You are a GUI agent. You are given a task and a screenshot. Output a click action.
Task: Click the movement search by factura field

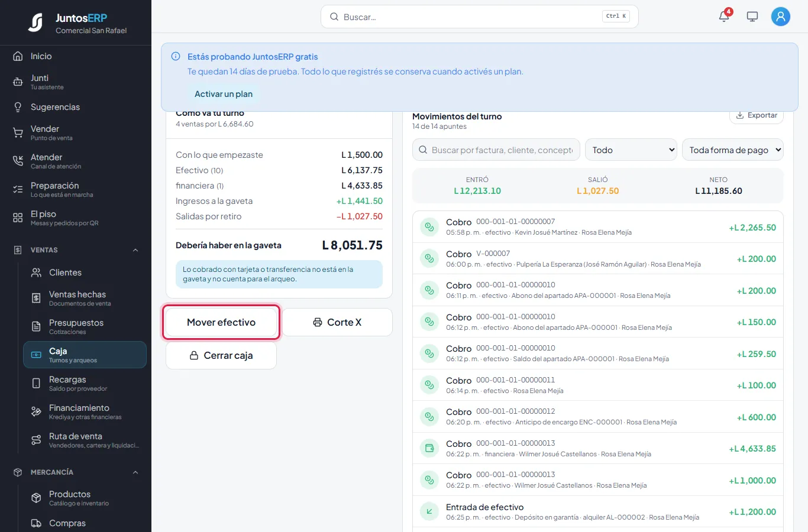point(496,150)
